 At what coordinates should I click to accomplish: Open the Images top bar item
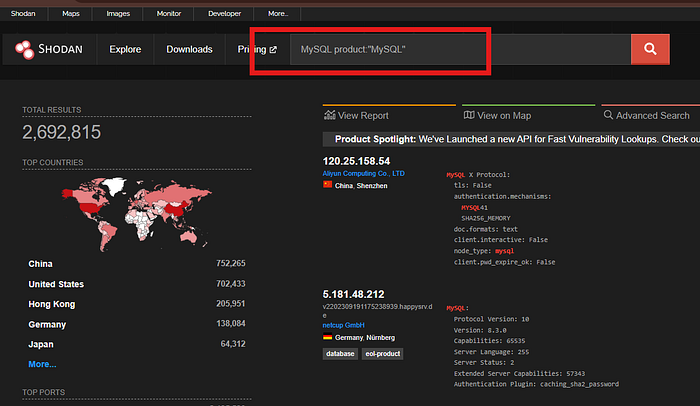tap(118, 13)
